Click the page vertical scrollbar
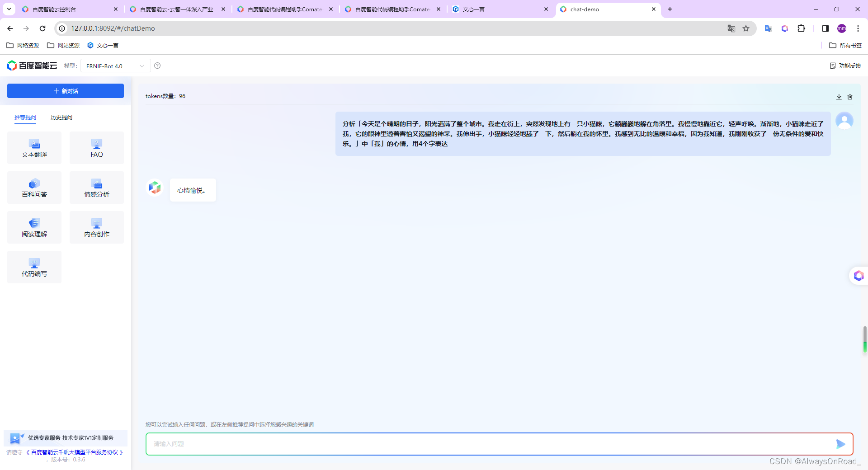 [x=865, y=339]
